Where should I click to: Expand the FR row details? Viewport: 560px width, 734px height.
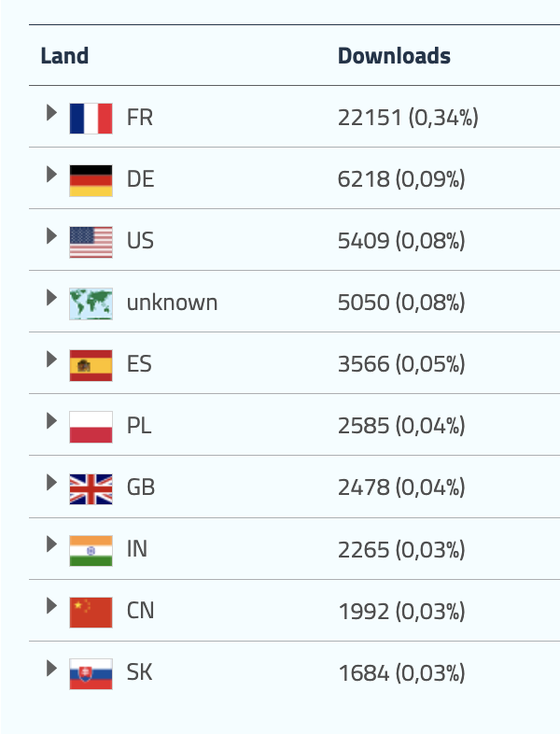(x=51, y=113)
